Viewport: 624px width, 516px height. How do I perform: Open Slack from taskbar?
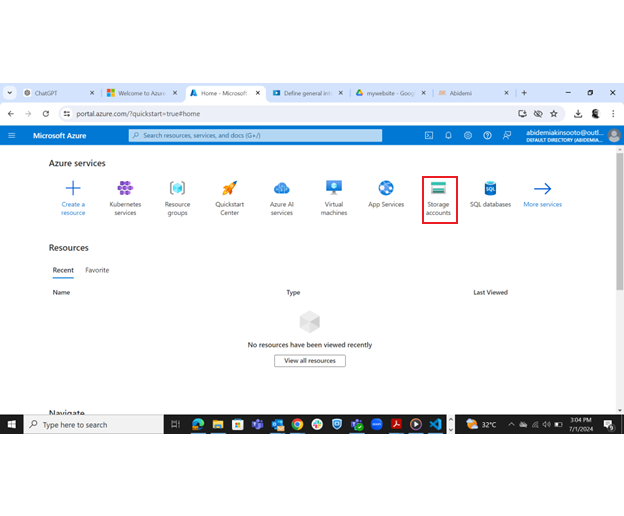point(317,424)
